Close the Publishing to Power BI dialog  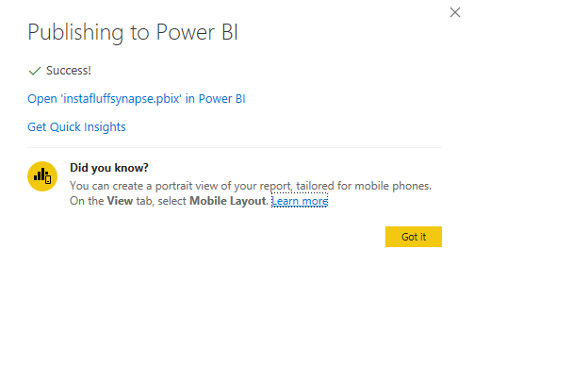(455, 12)
